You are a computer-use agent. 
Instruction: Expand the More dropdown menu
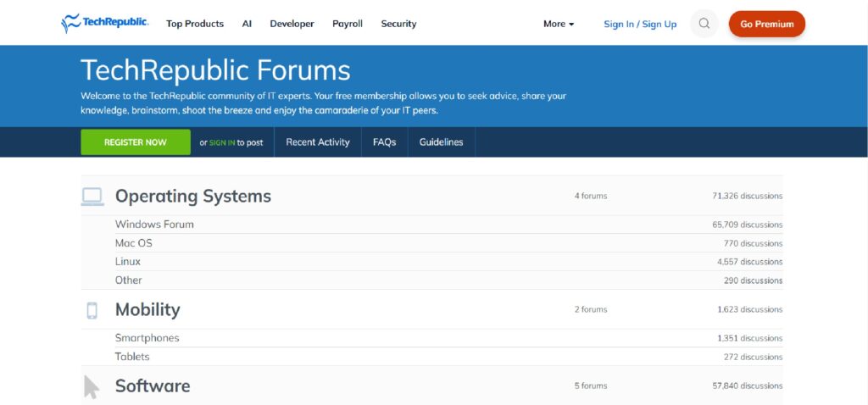[559, 24]
